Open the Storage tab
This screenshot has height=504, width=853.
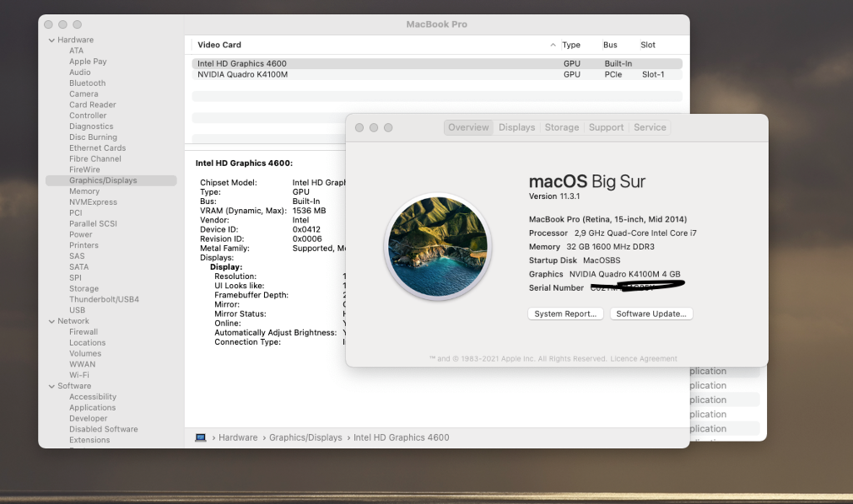point(561,127)
